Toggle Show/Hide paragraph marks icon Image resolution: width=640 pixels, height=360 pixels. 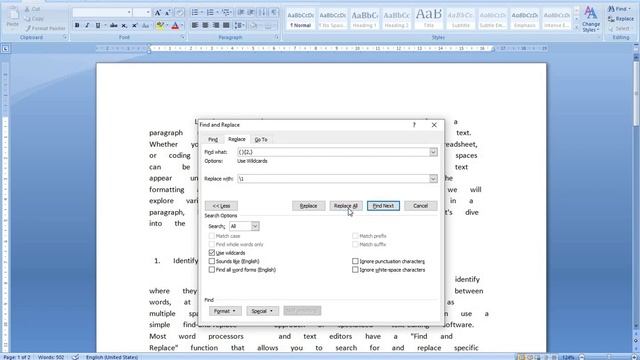point(274,13)
